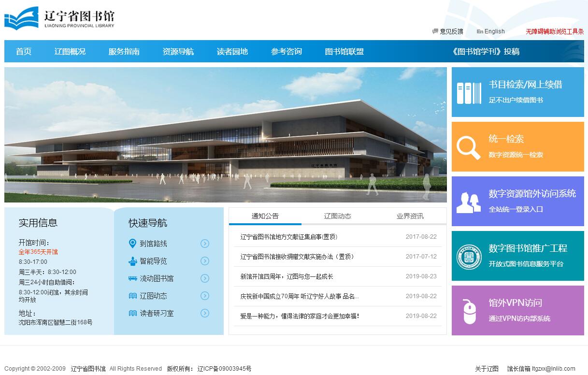Screen dimensions: 588x375
Task: Open the 服务指南 navigation menu
Action: click(124, 52)
